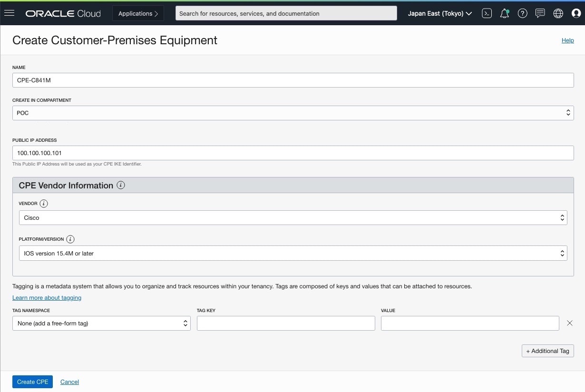Open the Platform/Version dropdown
This screenshot has height=392, width=585.
[293, 253]
